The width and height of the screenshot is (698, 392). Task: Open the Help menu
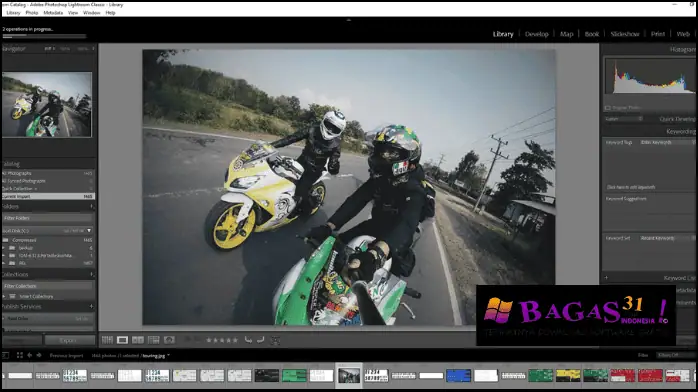click(110, 13)
